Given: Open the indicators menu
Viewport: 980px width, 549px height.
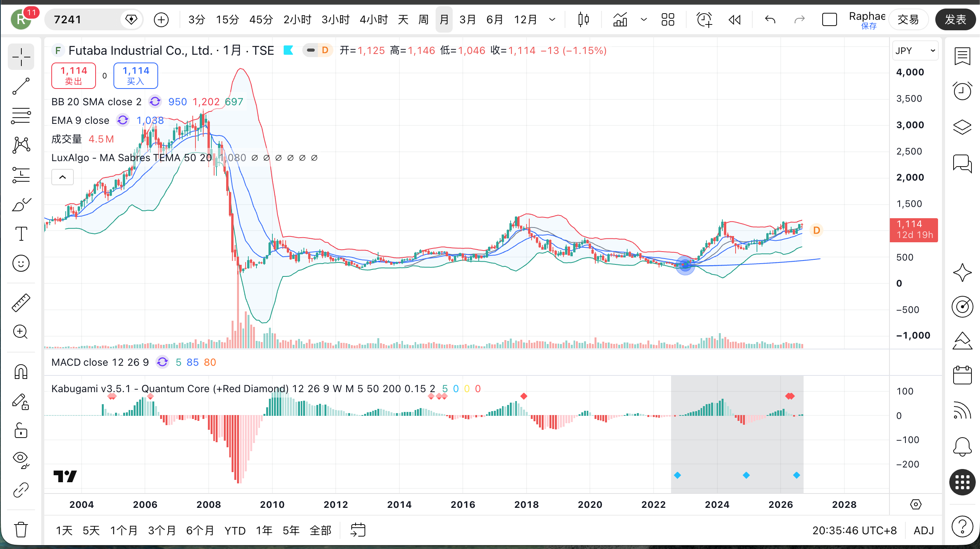Looking at the screenshot, I should [620, 19].
